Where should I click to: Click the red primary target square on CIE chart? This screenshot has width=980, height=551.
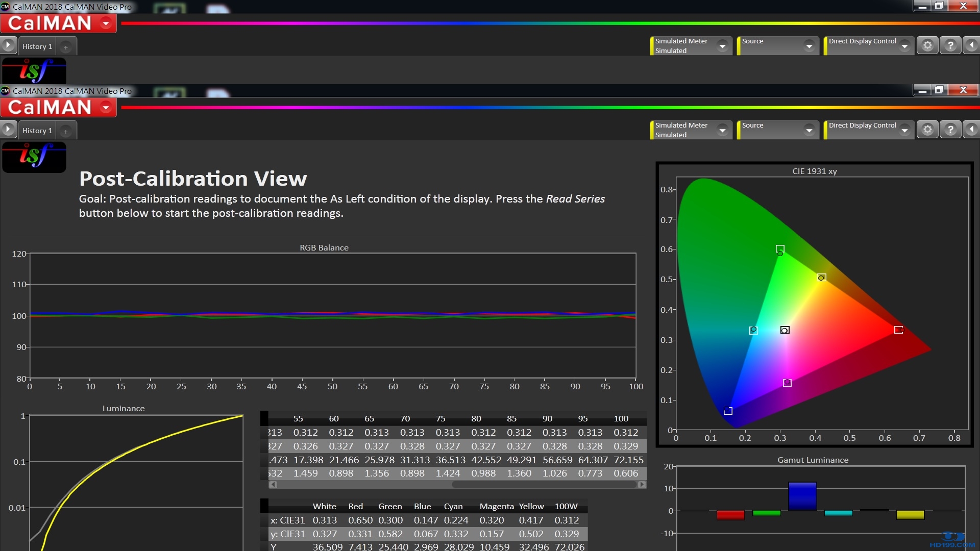tap(898, 330)
